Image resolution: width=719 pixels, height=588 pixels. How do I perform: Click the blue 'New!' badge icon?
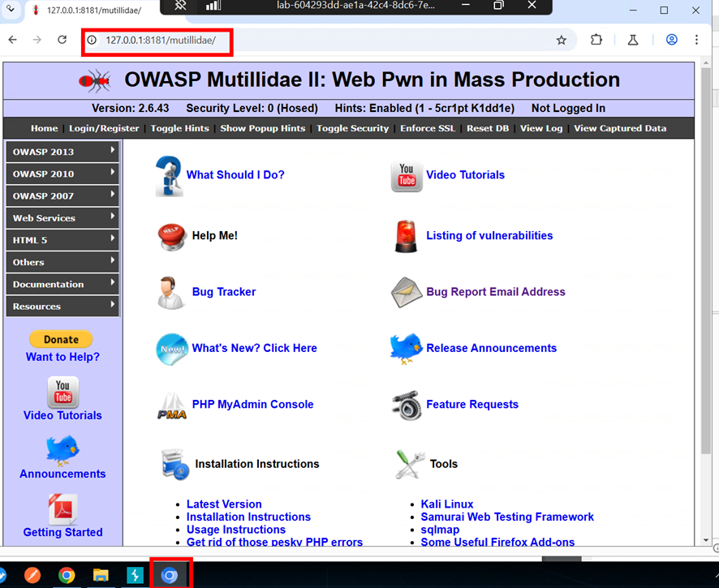pyautogui.click(x=172, y=350)
